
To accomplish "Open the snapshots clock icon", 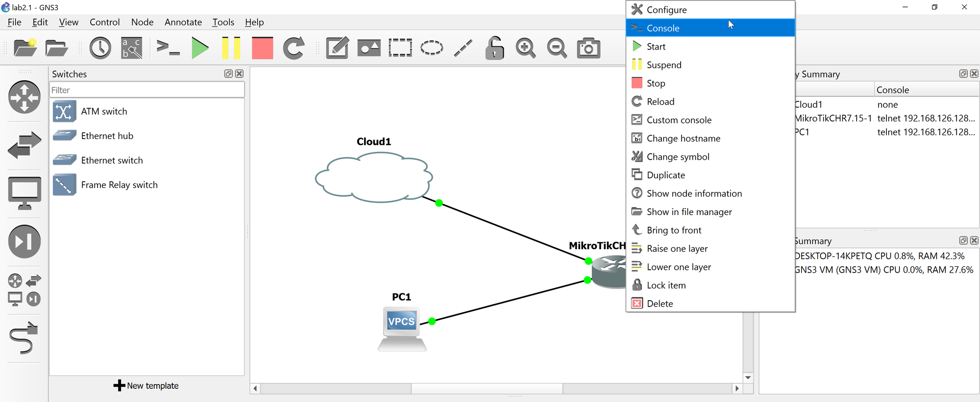I will (x=100, y=48).
